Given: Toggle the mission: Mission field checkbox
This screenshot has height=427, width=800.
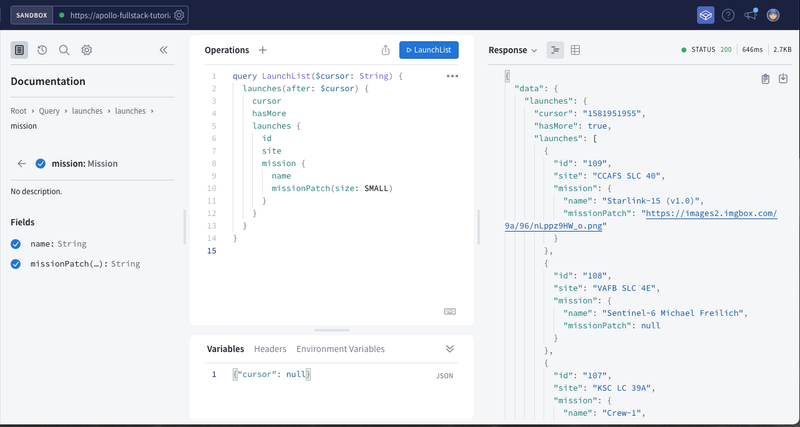Looking at the screenshot, I should [x=40, y=164].
